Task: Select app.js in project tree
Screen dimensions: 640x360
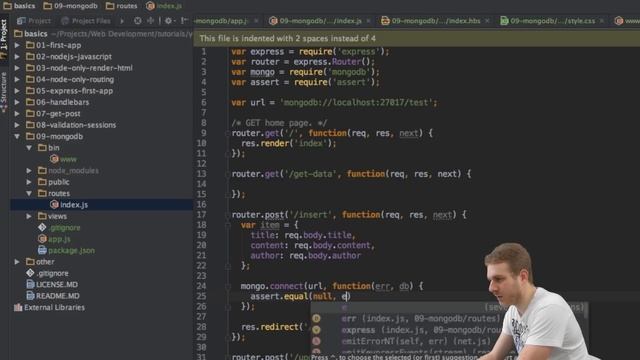Action: [x=54, y=239]
